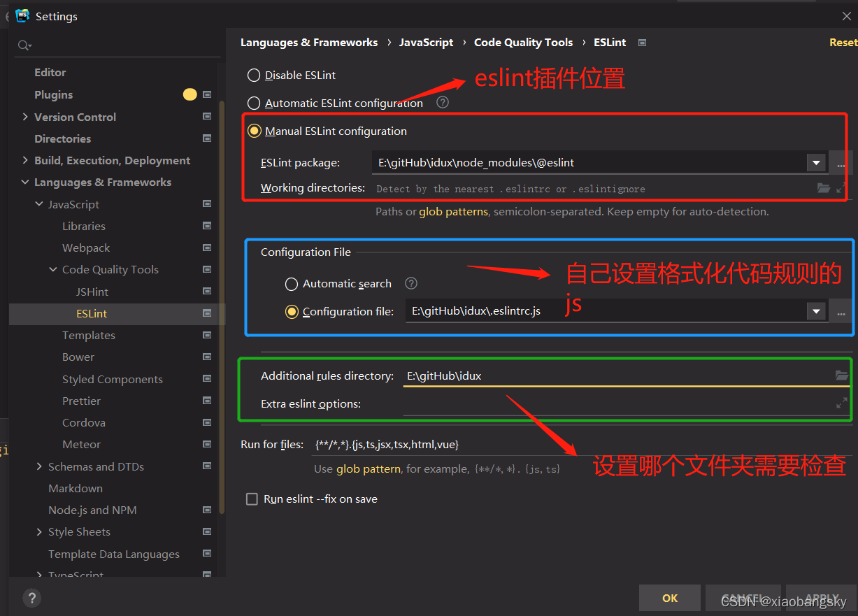Click the help icon next to Automatic search
The image size is (858, 616).
410,284
